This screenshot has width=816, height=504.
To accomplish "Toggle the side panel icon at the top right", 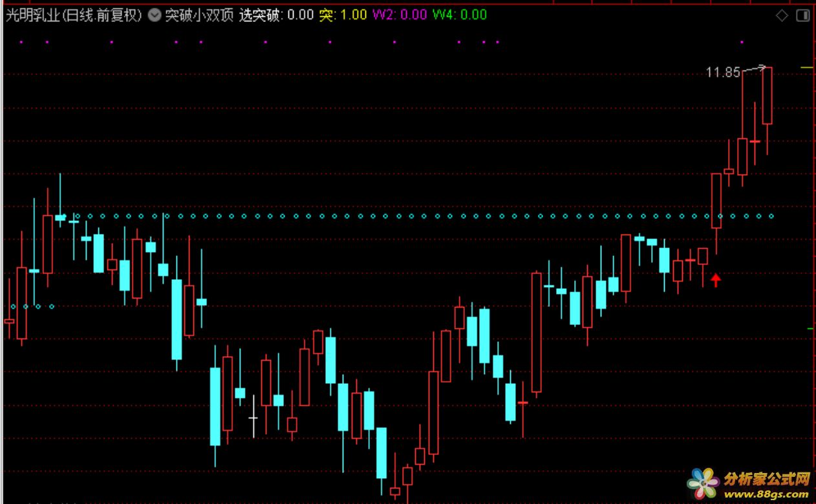I will click(802, 16).
